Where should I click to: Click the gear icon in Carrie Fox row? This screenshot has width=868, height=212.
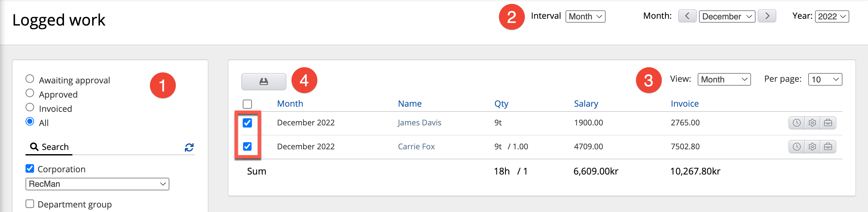pos(812,147)
